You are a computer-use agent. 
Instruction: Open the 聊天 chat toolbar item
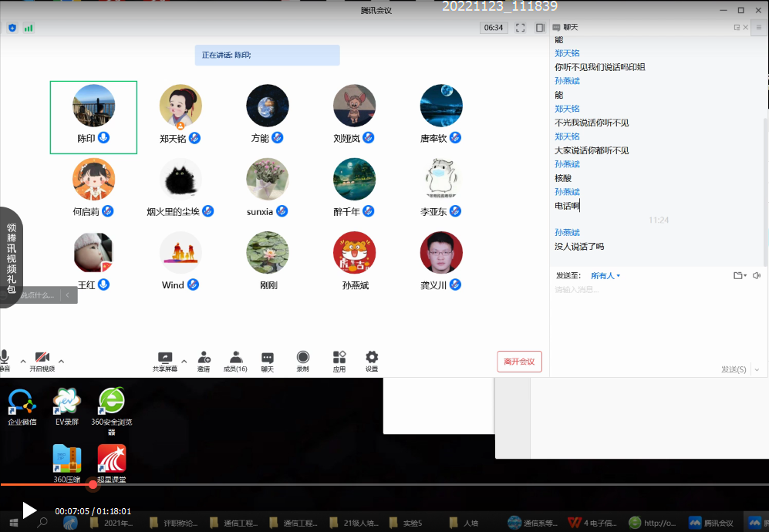(x=267, y=359)
